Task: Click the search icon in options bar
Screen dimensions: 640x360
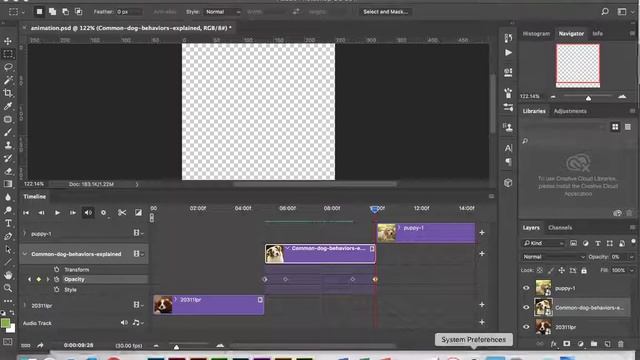Action: (x=605, y=12)
